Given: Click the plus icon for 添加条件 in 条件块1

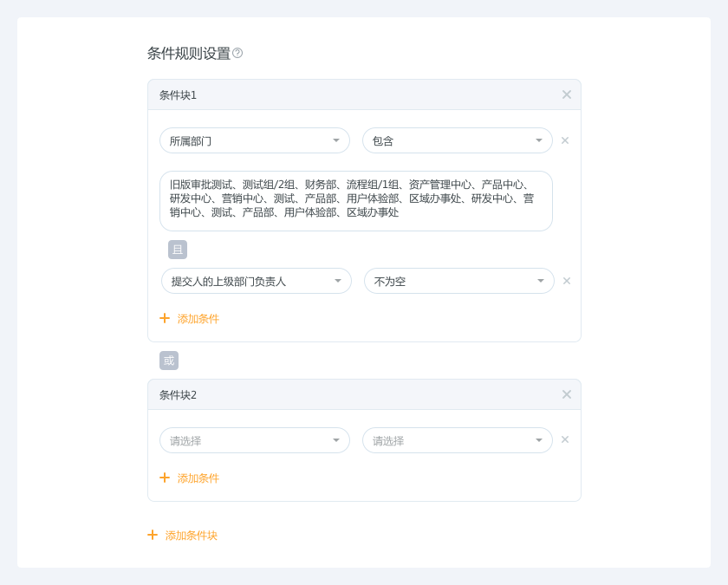Looking at the screenshot, I should 165,318.
